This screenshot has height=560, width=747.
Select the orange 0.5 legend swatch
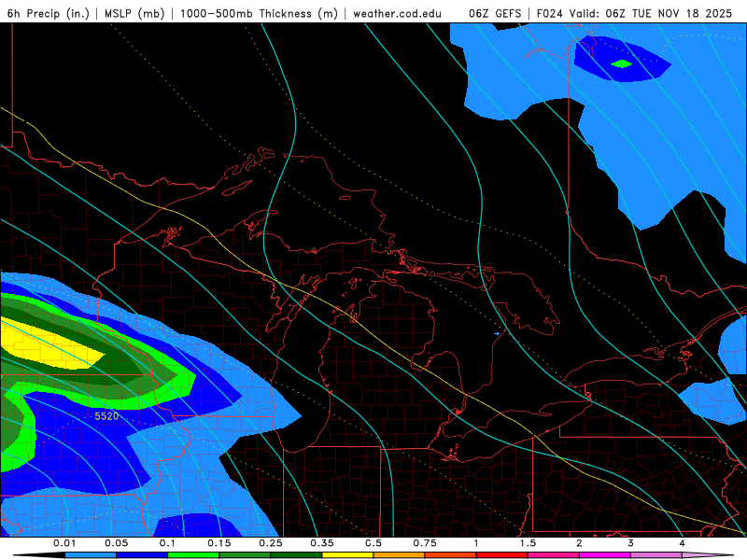tap(400, 555)
